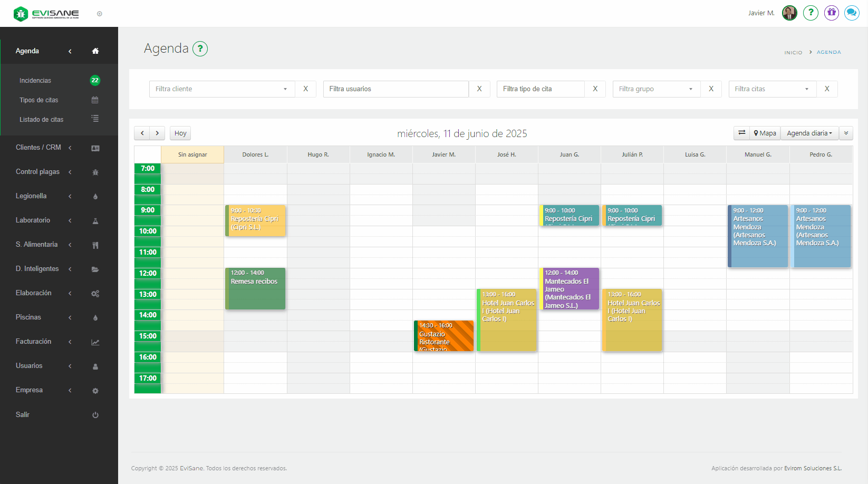Open Listado de citas menu item
The image size is (868, 484).
pos(42,120)
